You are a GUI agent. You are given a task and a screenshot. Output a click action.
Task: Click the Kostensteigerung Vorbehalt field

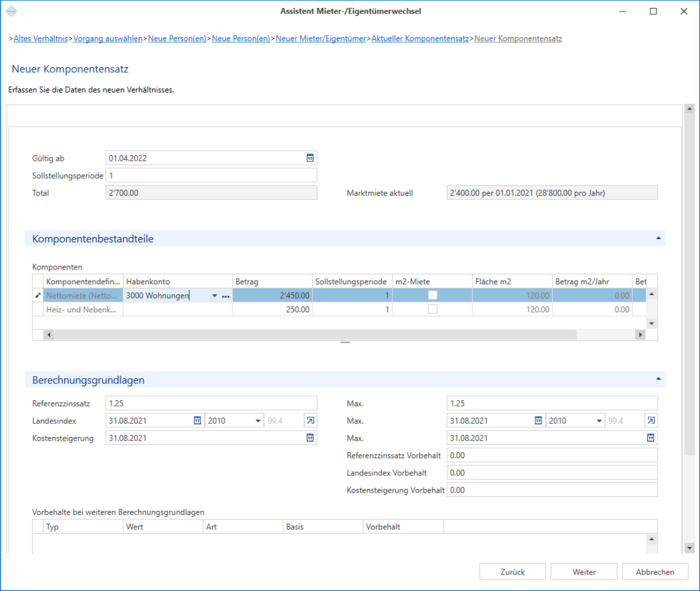[552, 490]
